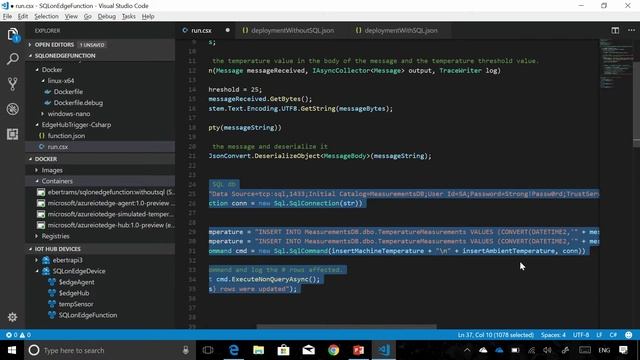Open Mail app from taskbar
This screenshot has height=360, width=640.
tap(309, 350)
